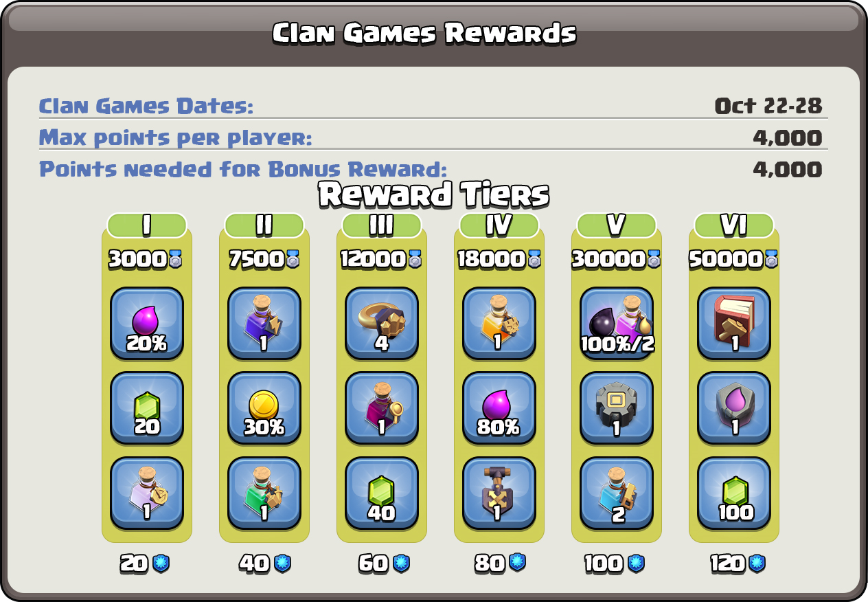The height and width of the screenshot is (602, 868).
Task: Pick the elixir rune reward in Tier VI
Action: click(734, 408)
